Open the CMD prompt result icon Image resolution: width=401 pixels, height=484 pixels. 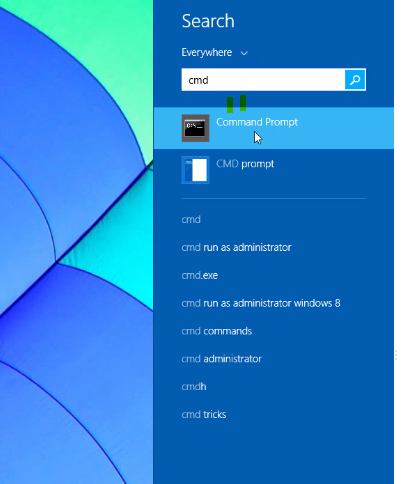195,170
